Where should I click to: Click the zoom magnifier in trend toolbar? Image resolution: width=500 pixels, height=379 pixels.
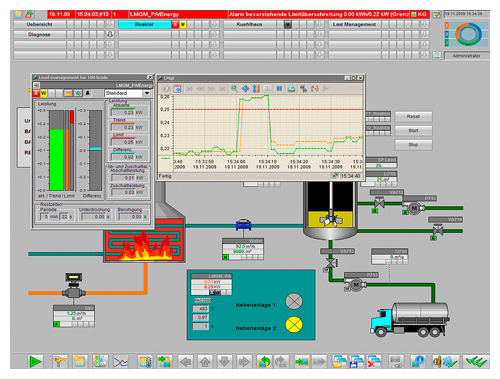(x=234, y=89)
